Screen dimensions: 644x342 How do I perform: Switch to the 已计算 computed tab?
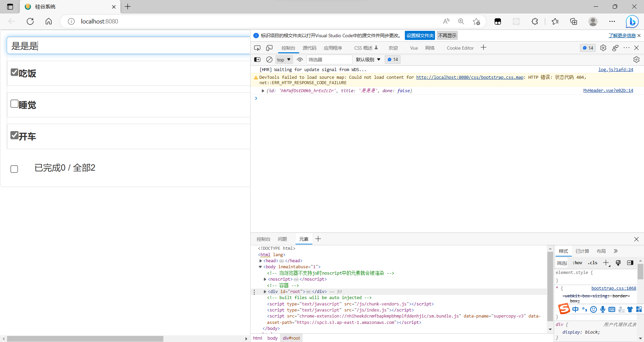tap(582, 251)
